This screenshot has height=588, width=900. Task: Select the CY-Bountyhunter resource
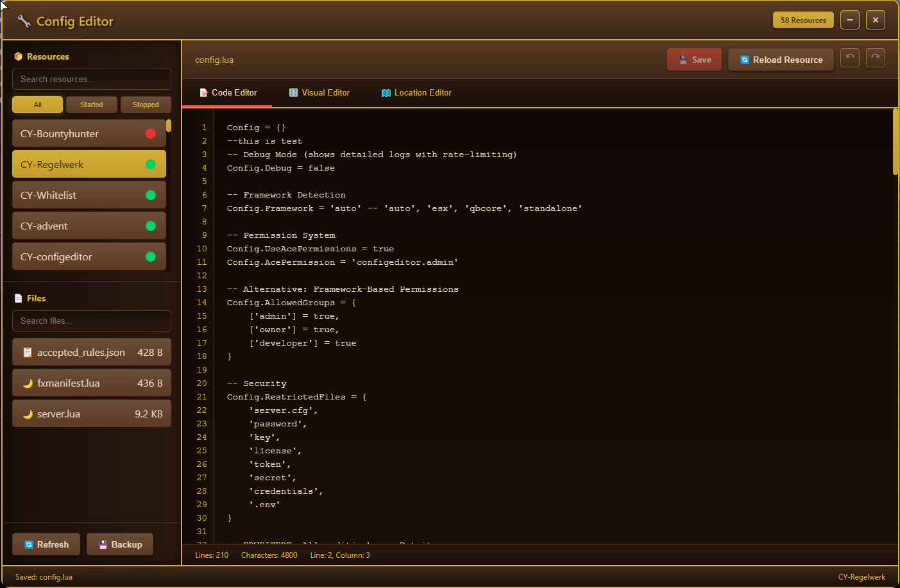click(89, 133)
